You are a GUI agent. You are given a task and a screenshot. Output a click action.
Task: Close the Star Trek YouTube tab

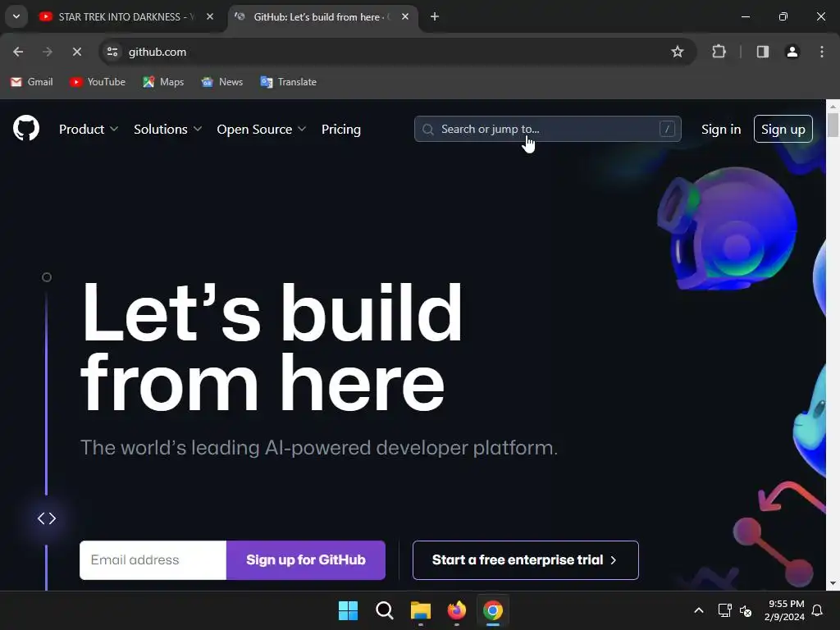click(210, 16)
